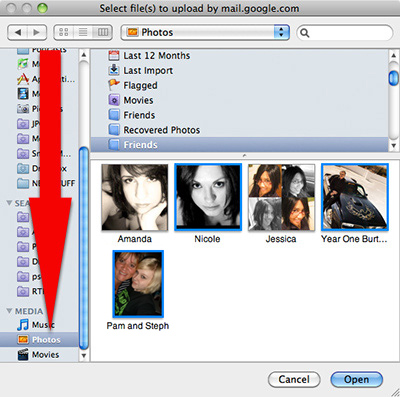Click the Open button

click(x=356, y=379)
